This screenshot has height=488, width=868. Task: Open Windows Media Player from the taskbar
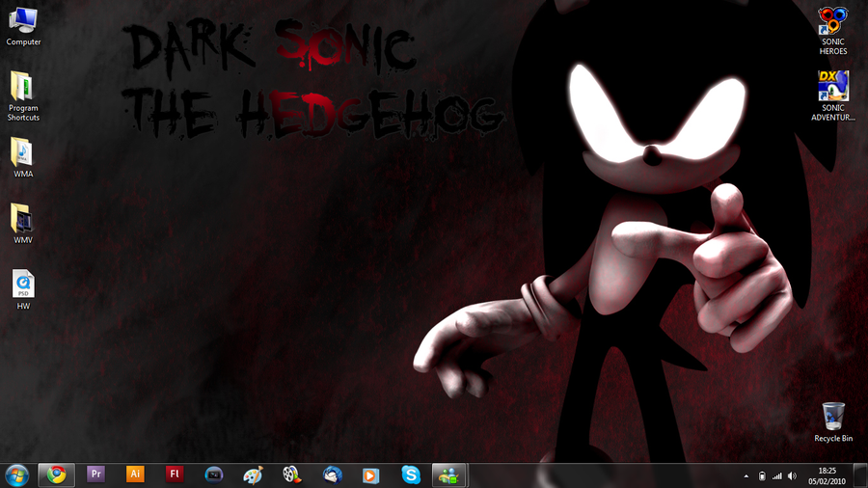point(371,475)
